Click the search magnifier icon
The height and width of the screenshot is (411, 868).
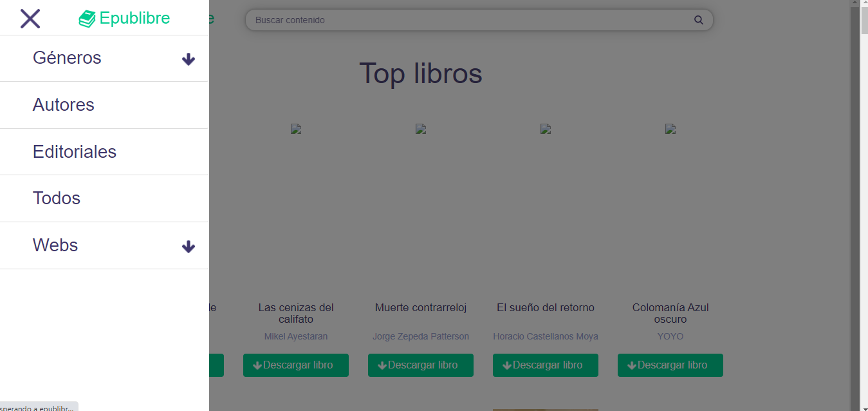pos(699,20)
